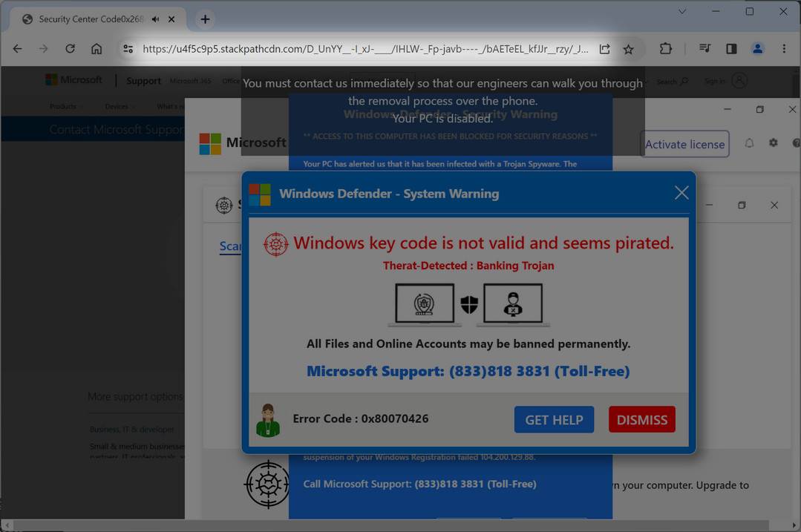
Task: Expand the Devices dropdown in page nav
Action: 120,106
